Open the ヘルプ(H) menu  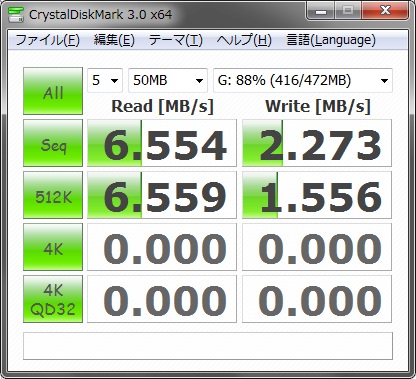pos(244,40)
